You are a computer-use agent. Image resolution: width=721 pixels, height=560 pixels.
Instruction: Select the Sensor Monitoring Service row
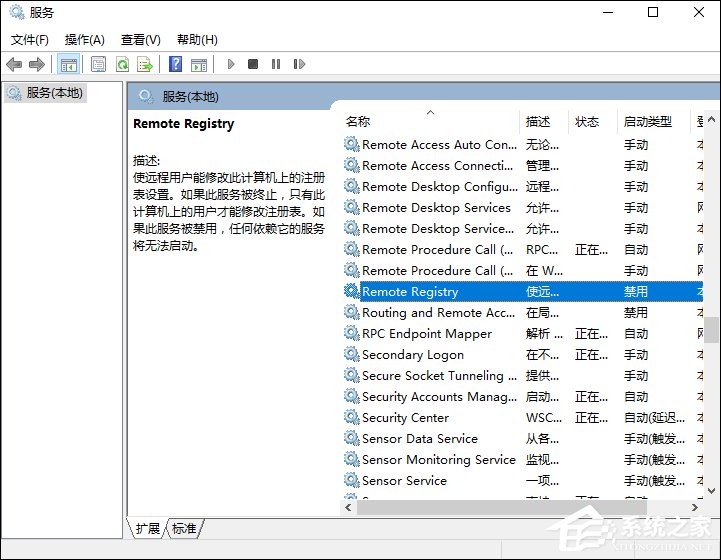point(522,459)
